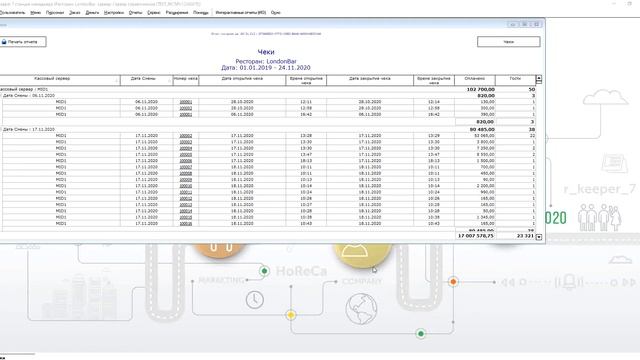Click opening time '18:13' cell

pyautogui.click(x=306, y=161)
